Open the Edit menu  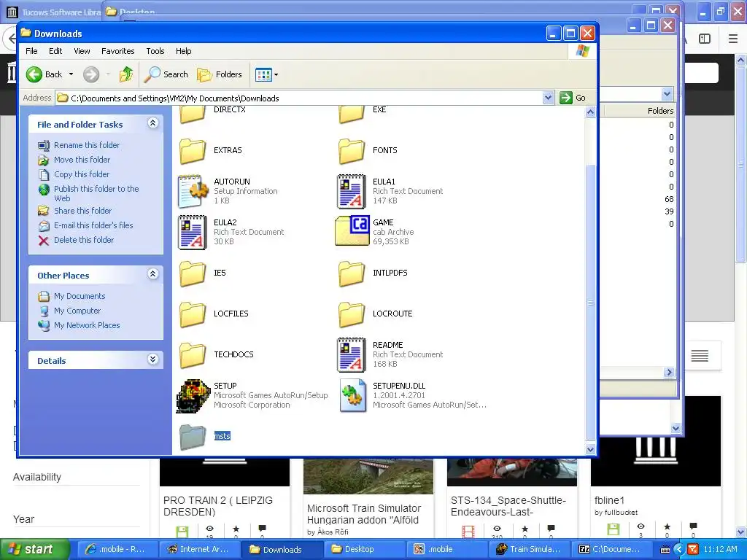coord(55,51)
